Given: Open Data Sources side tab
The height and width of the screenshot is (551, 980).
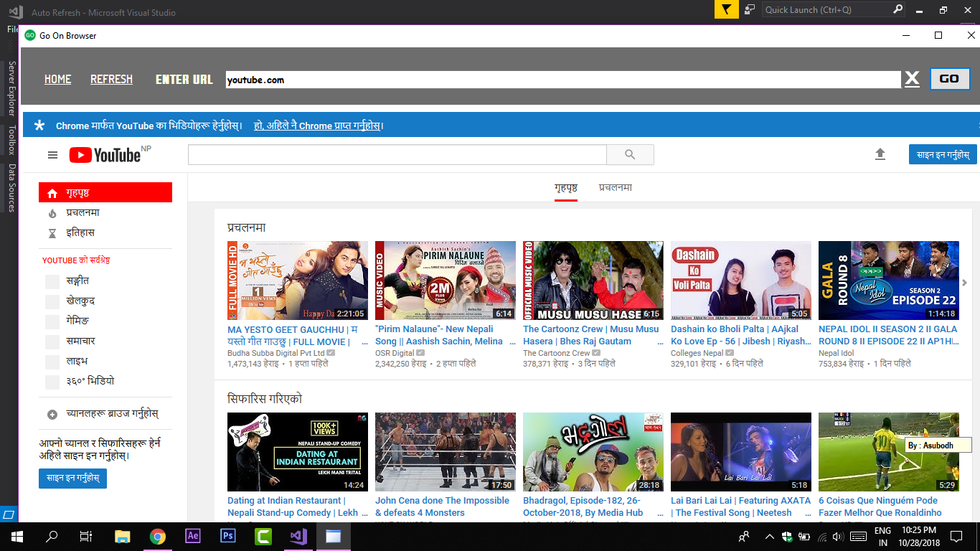Looking at the screenshot, I should click(11, 188).
